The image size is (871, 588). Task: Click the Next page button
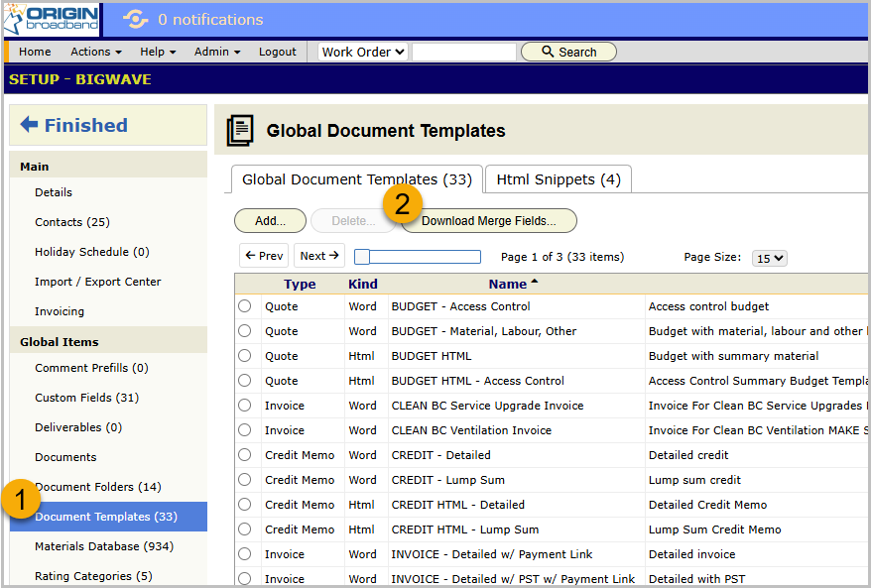pyautogui.click(x=319, y=256)
